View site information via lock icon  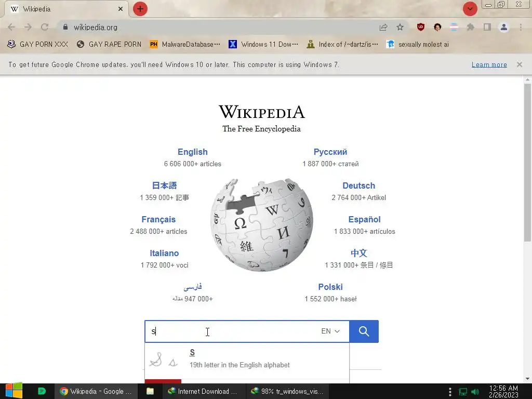(x=65, y=27)
